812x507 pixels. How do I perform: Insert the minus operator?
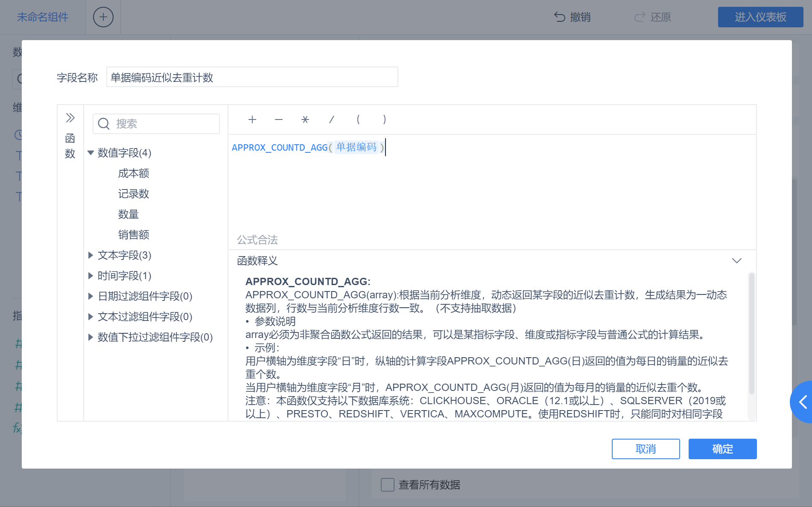coord(279,119)
